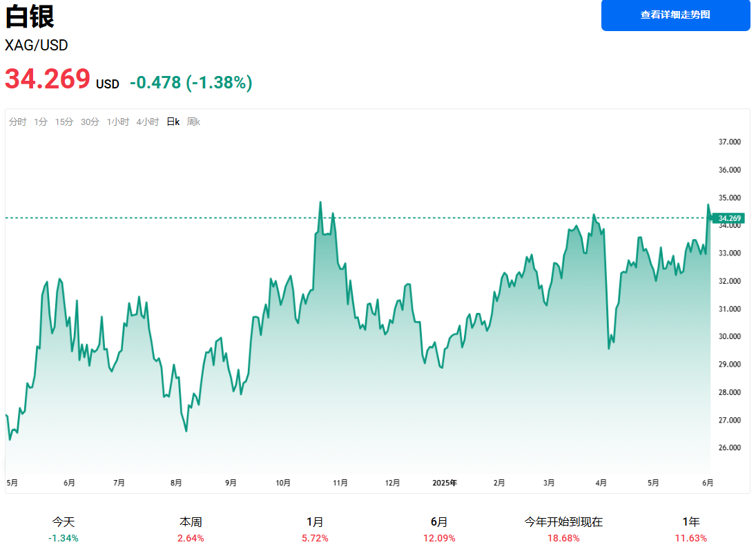This screenshot has width=756, height=547.
Task: Select the 1年 performance period
Action: pos(690,529)
